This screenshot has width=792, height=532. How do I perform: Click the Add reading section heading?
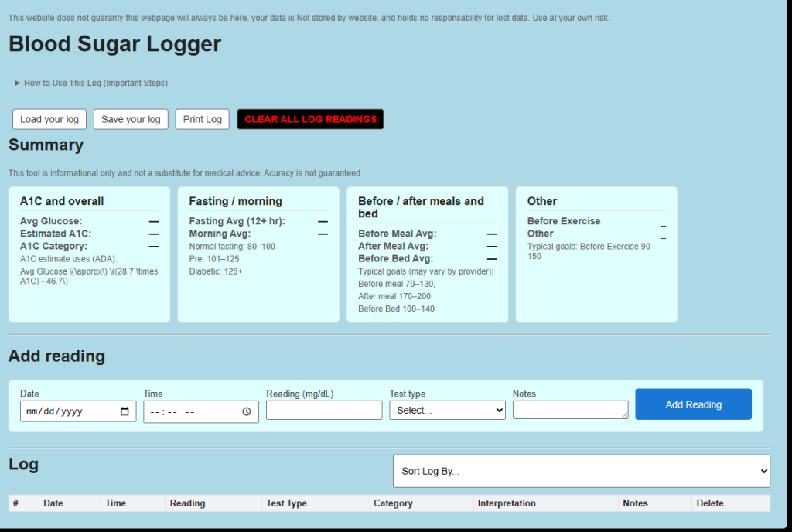click(56, 356)
